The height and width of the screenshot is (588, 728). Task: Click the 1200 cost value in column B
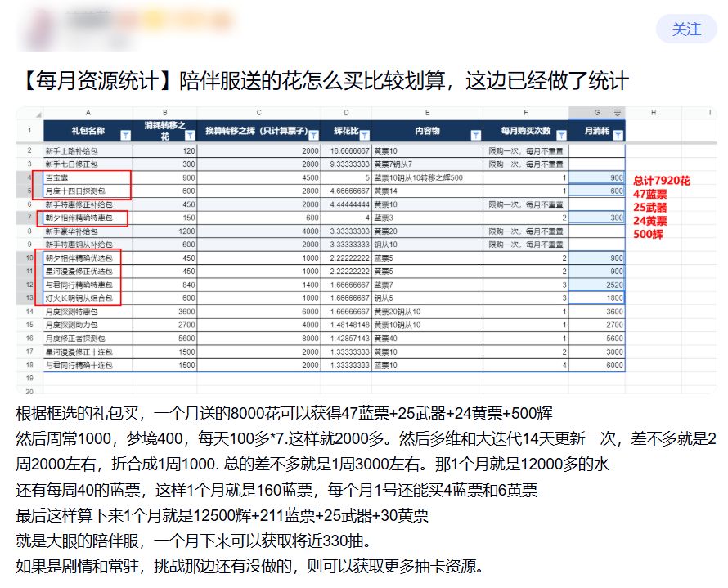coord(164,231)
